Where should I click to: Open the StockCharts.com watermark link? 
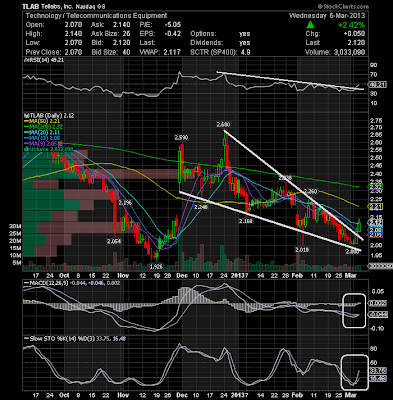click(343, 6)
